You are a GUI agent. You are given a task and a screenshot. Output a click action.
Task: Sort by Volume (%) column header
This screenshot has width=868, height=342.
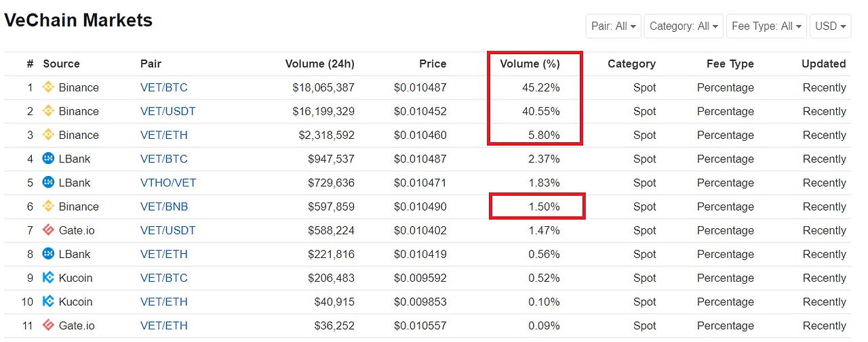(x=530, y=64)
